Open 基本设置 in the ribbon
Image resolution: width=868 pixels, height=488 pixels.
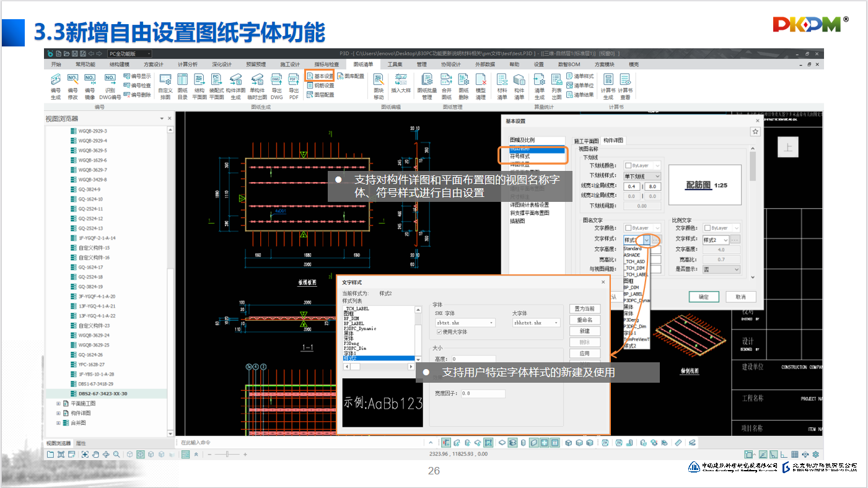(x=320, y=76)
